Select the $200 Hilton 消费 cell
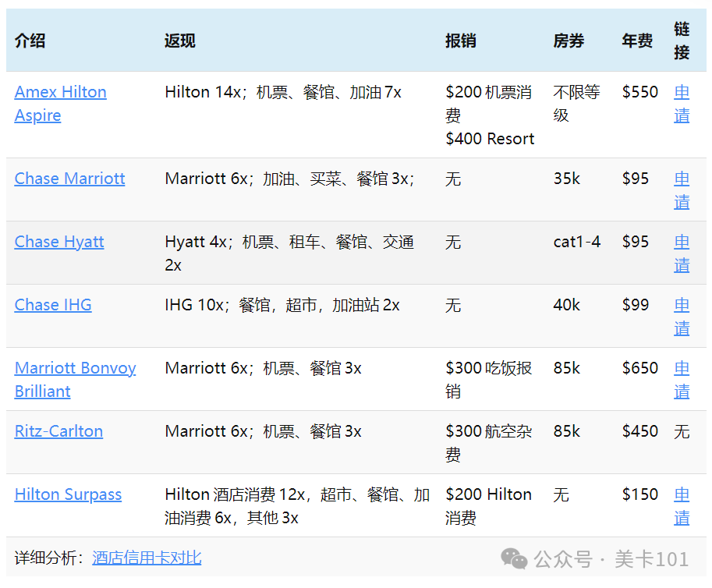 489,506
